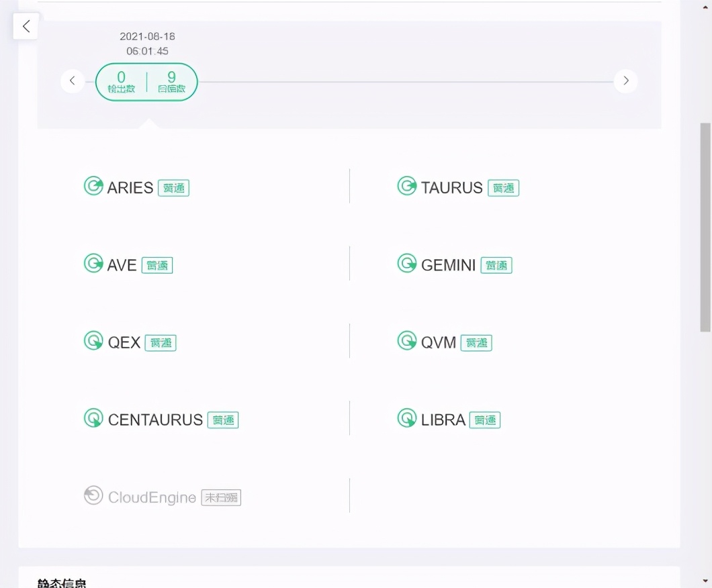Select the timestamp 2021-08-16 06:01:45 label

(147, 44)
